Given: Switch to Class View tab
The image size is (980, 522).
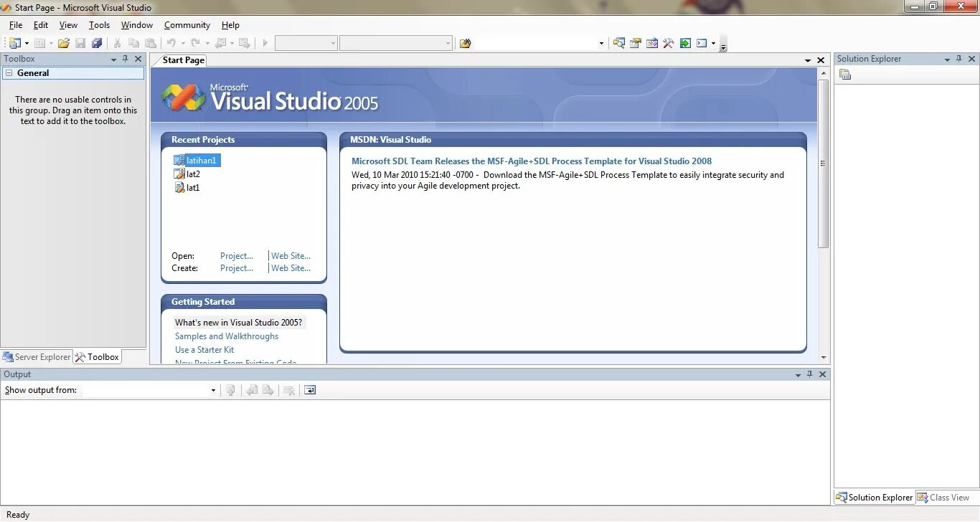Looking at the screenshot, I should 943,497.
